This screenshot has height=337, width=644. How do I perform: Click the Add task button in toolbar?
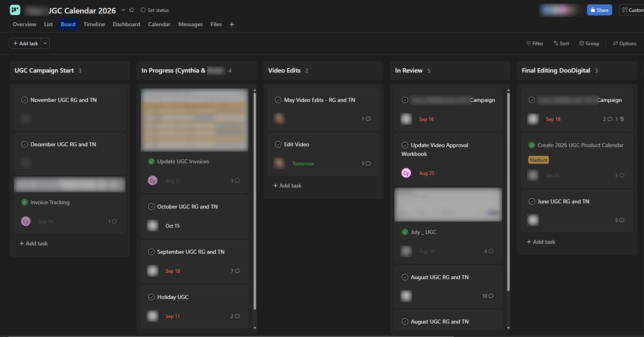pyautogui.click(x=25, y=43)
